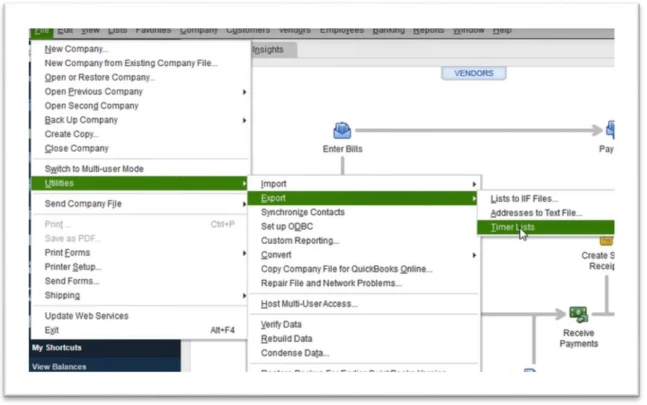Expand the Import submenu
647x405 pixels.
click(273, 184)
